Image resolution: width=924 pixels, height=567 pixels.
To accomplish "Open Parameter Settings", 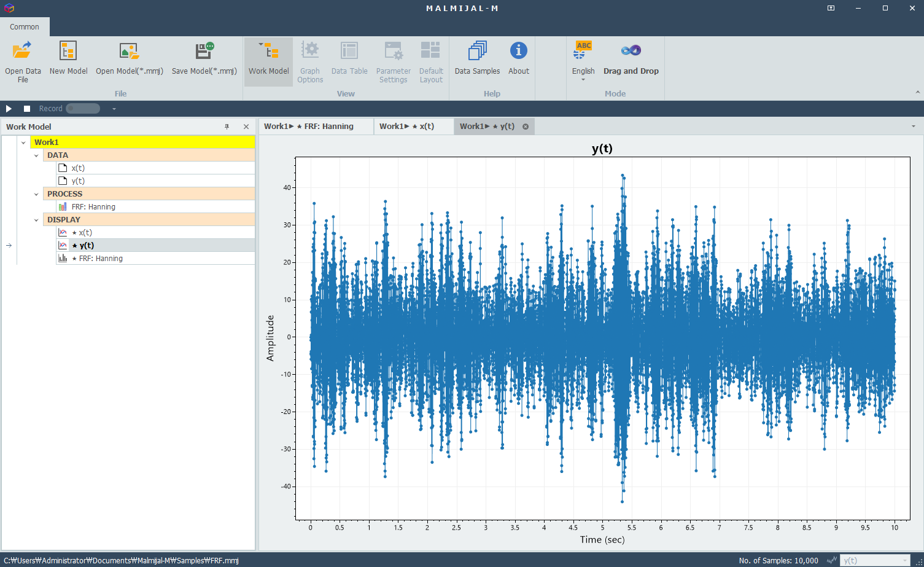I will pyautogui.click(x=394, y=61).
